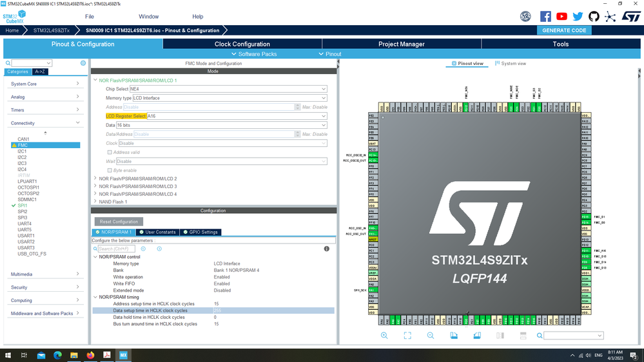The image size is (644, 362).
Task: Go to next search result in parameters
Action: pos(159,249)
